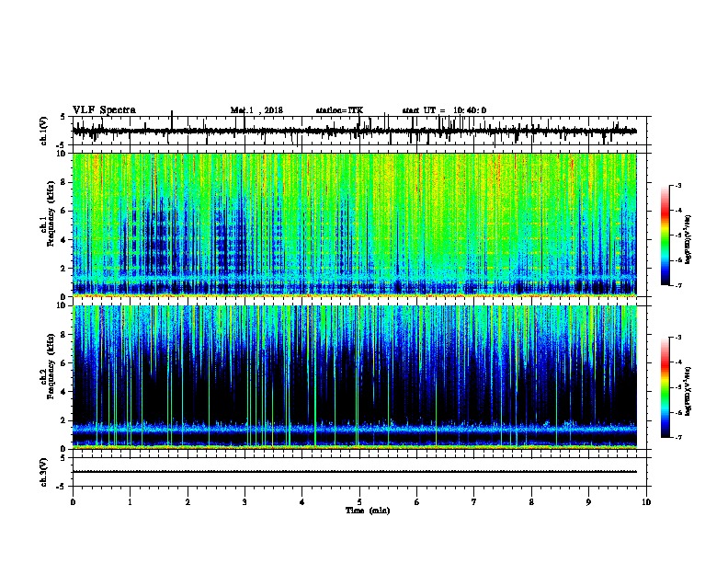Click time axis tick label 2
This screenshot has height=563, width=728.
pyautogui.click(x=188, y=502)
